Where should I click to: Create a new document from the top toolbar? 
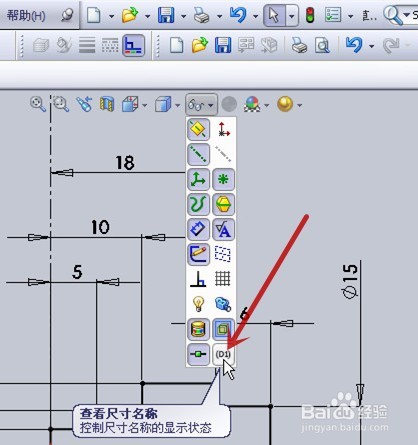94,15
